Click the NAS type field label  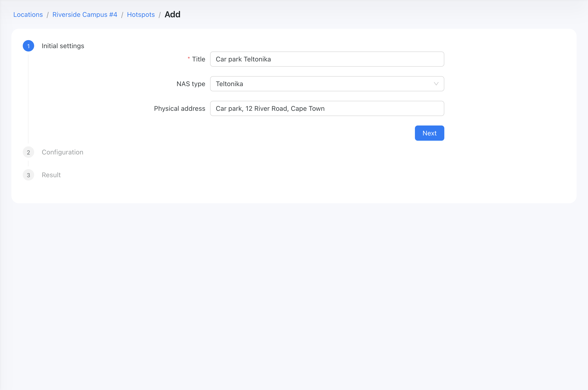point(191,84)
